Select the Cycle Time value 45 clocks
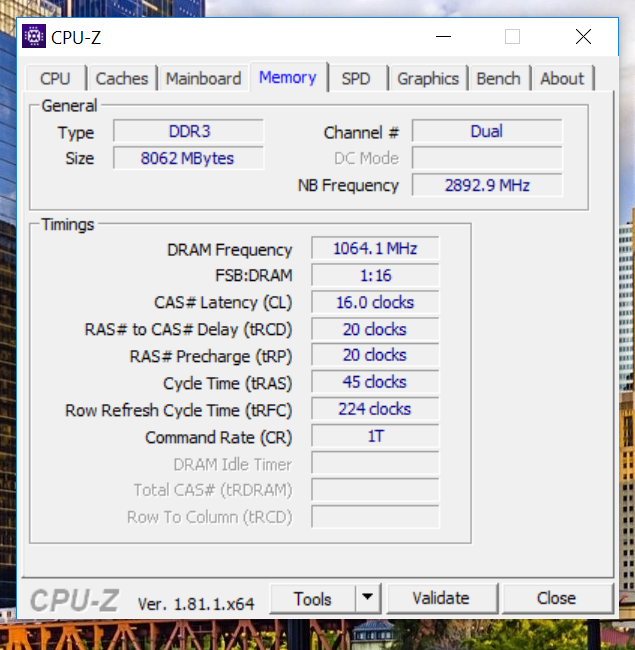The width and height of the screenshot is (635, 650). (375, 382)
